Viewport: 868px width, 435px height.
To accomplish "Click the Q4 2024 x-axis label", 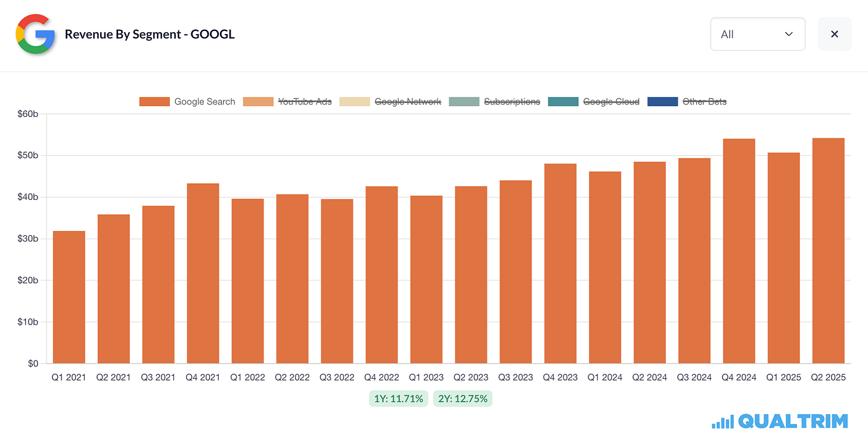I will tap(739, 377).
